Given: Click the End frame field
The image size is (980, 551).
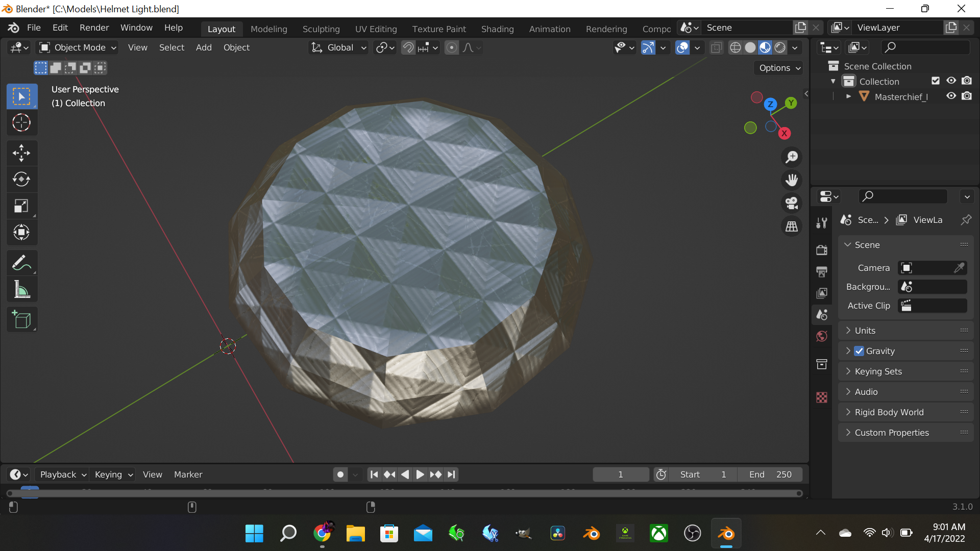Looking at the screenshot, I should click(x=770, y=474).
